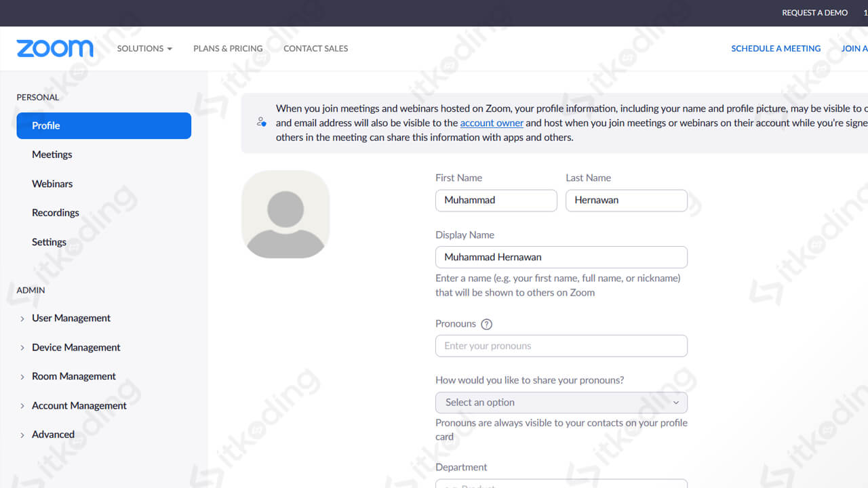Click the Last Name label
Screen dimensions: 868x488
click(588, 178)
